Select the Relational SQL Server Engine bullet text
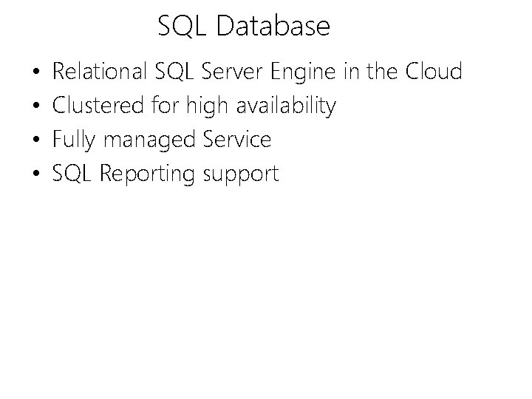This screenshot has width=532, height=399. pos(257,72)
